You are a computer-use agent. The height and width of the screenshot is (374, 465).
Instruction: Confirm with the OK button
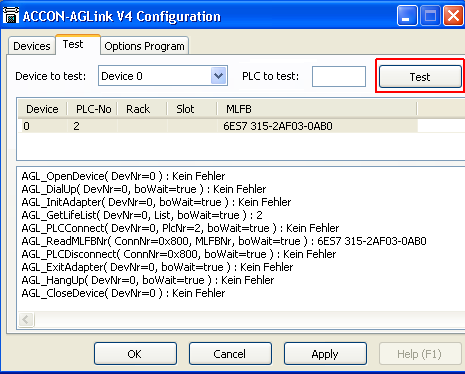(135, 354)
